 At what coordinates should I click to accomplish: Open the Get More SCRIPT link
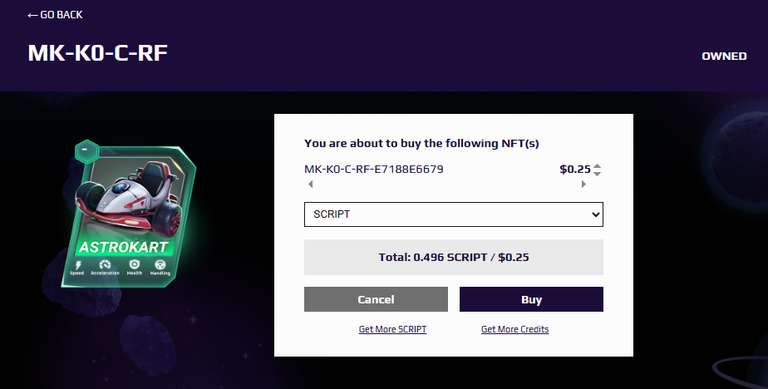392,329
